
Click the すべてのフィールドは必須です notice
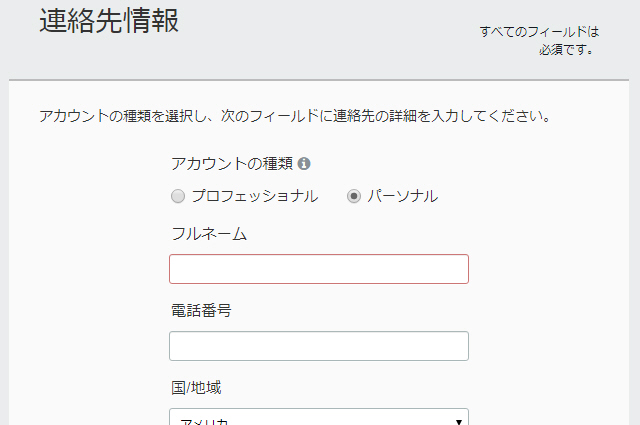pos(539,40)
